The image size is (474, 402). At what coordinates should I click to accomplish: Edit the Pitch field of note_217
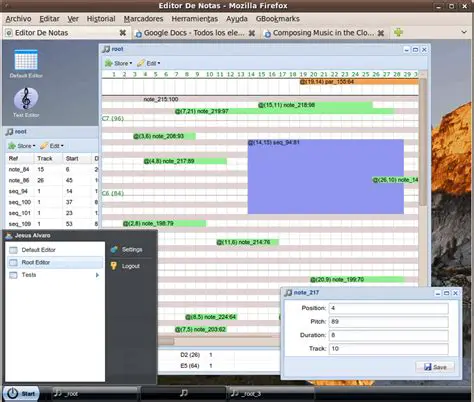(x=388, y=322)
